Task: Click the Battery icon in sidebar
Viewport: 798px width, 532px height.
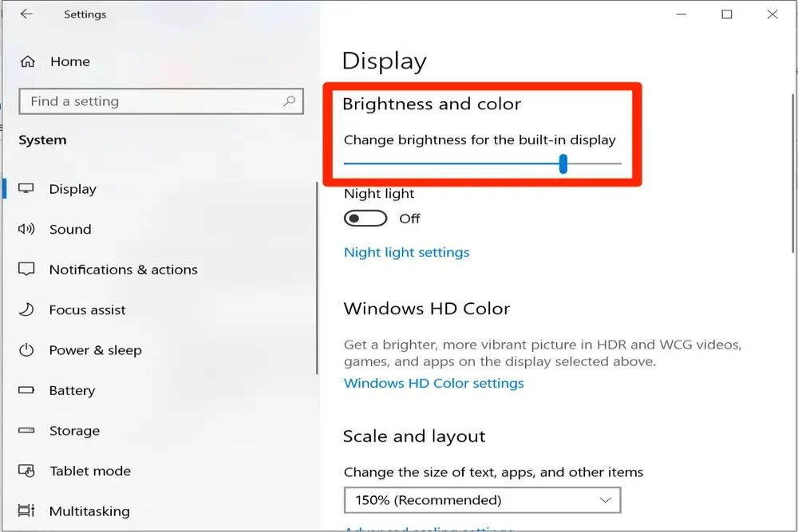Action: point(26,390)
